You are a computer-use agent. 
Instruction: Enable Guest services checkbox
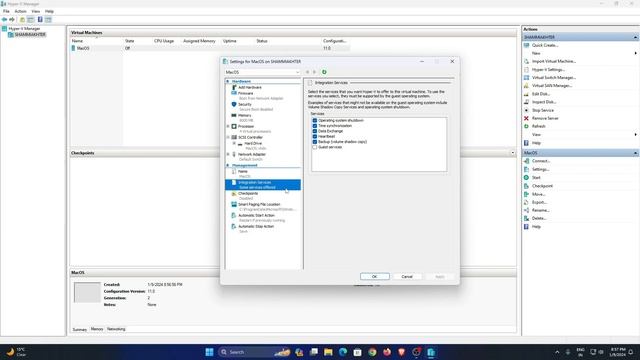(x=315, y=147)
